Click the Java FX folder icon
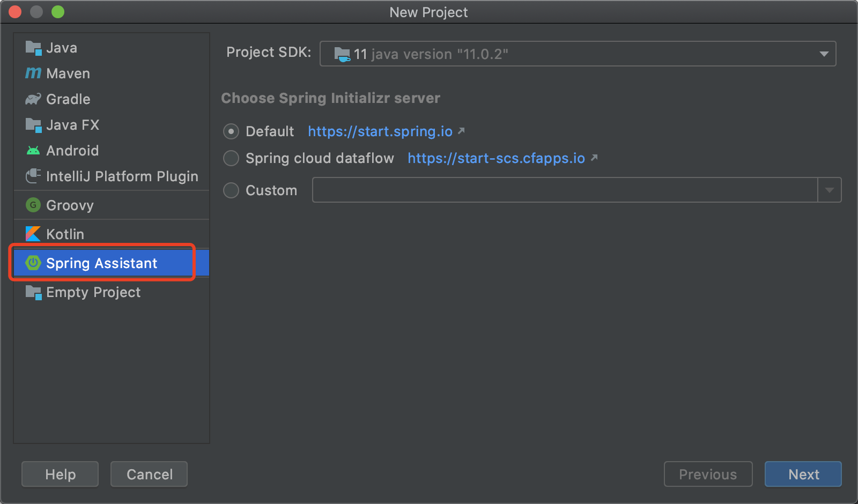 click(33, 125)
